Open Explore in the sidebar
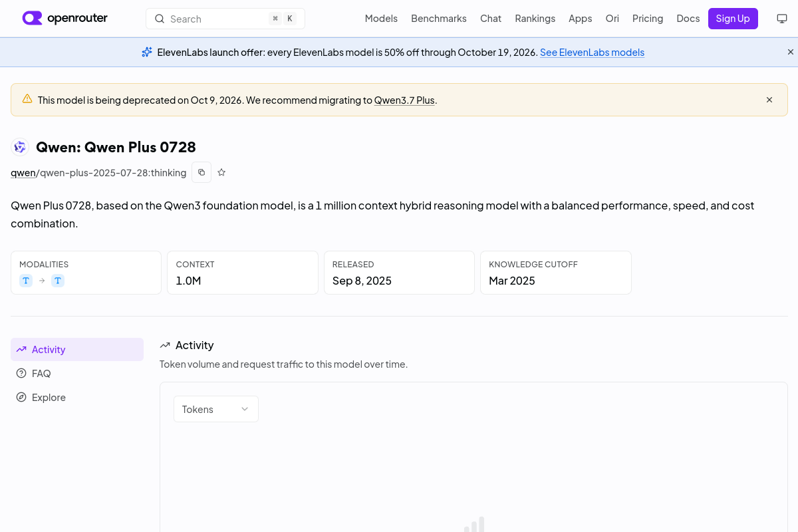The width and height of the screenshot is (798, 532). (77, 398)
